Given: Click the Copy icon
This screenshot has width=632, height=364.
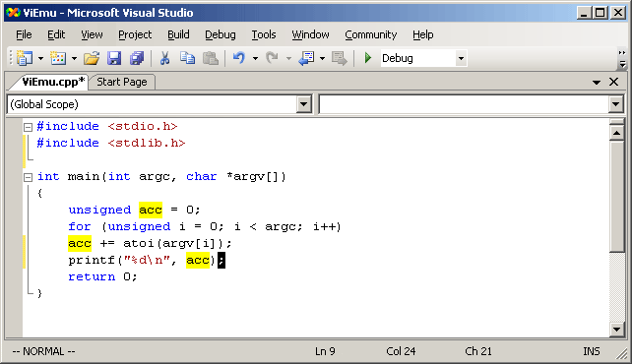Looking at the screenshot, I should click(187, 58).
